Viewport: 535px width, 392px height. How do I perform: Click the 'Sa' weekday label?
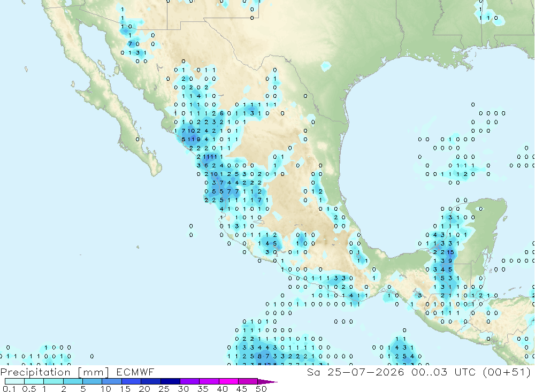[x=314, y=372]
